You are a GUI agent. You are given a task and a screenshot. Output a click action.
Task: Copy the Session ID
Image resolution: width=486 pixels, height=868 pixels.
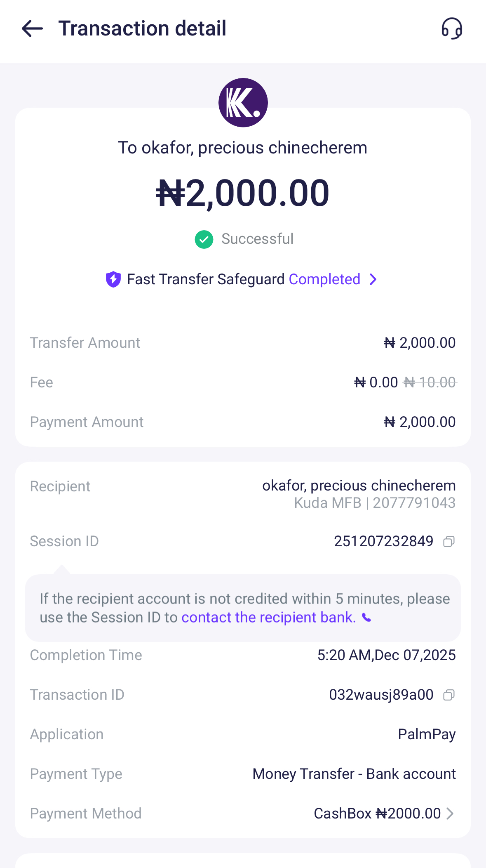click(x=449, y=541)
